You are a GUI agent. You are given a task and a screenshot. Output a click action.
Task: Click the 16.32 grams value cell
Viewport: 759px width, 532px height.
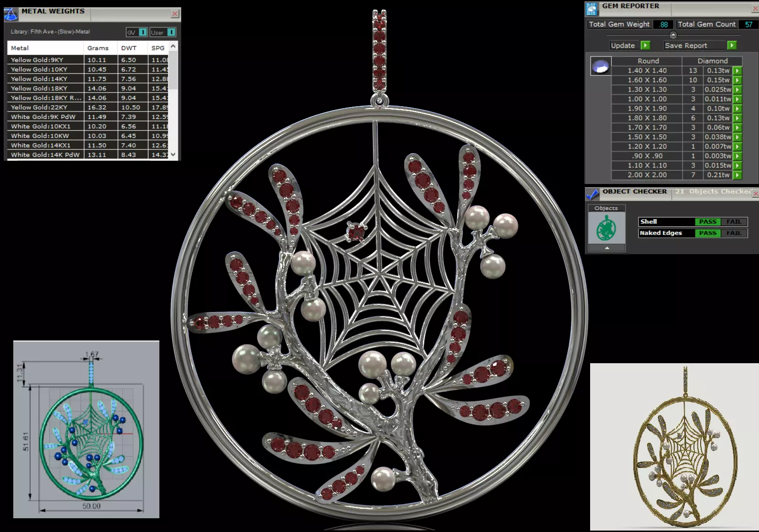pyautogui.click(x=101, y=107)
